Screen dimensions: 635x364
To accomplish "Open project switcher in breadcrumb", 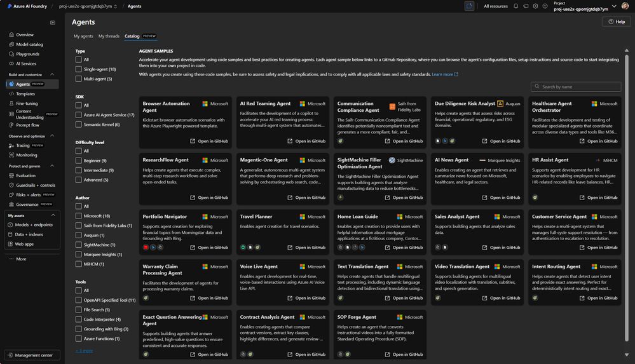I will [88, 6].
